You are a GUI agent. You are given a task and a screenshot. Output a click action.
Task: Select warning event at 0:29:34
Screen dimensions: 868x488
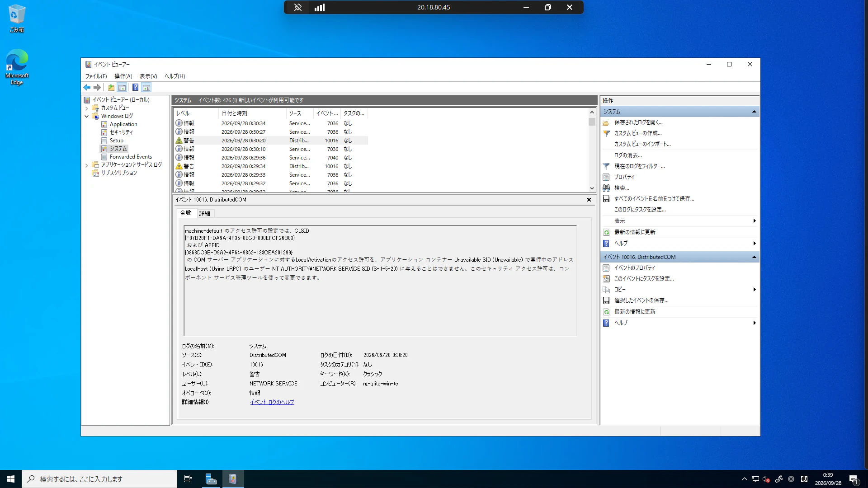pos(271,166)
